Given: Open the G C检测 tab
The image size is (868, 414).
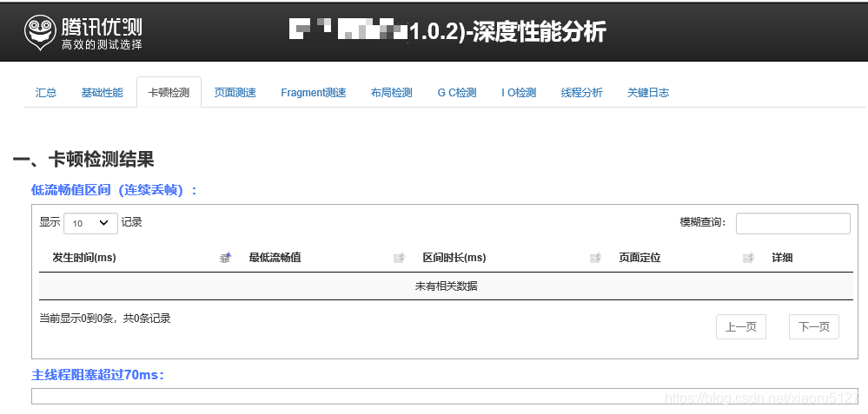Looking at the screenshot, I should pos(457,92).
